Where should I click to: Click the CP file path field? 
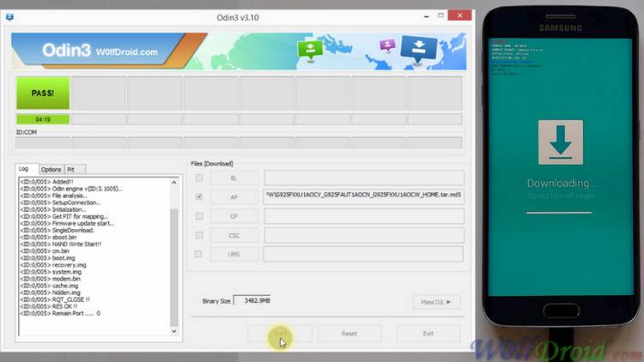pos(364,216)
